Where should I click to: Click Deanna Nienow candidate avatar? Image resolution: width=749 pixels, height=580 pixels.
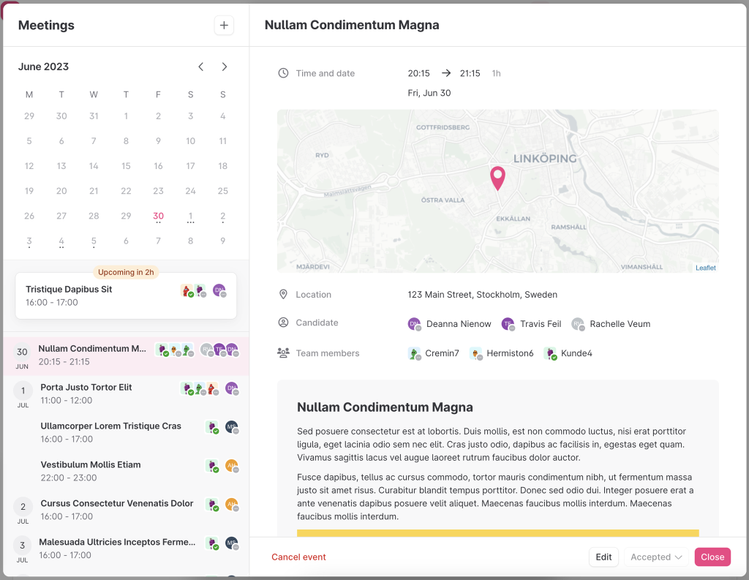point(414,324)
